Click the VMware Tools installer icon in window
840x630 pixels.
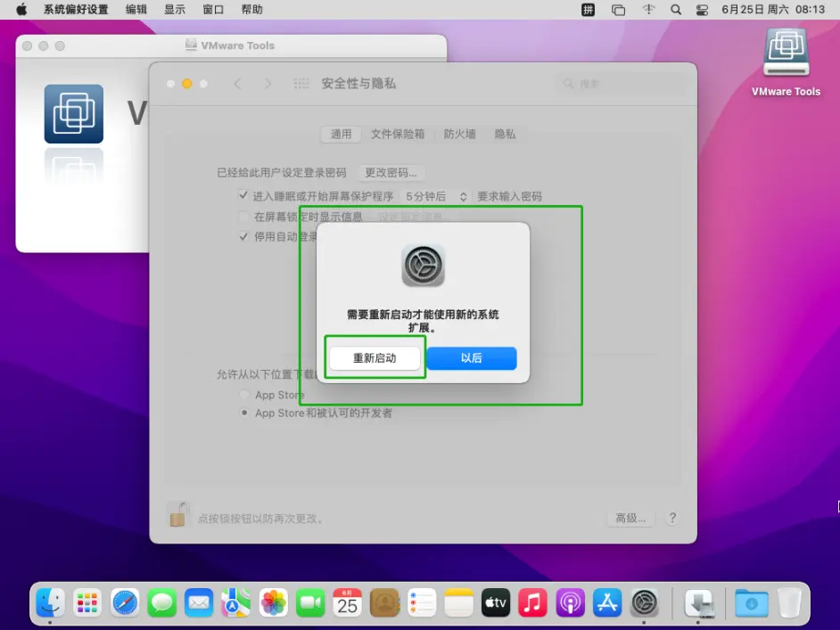pos(74,114)
